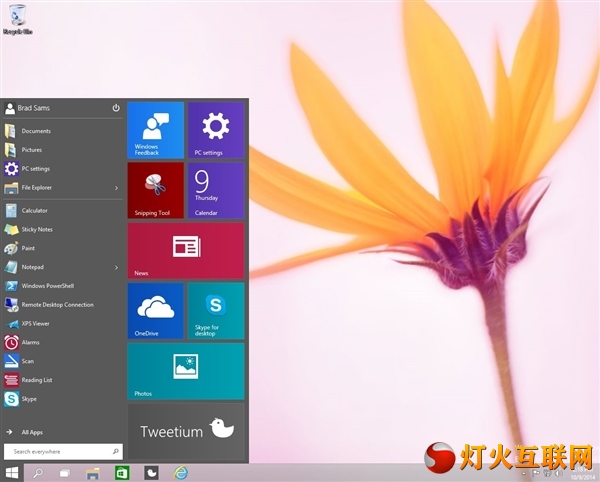The width and height of the screenshot is (600, 482).
Task: Open the News tile
Action: [186, 251]
